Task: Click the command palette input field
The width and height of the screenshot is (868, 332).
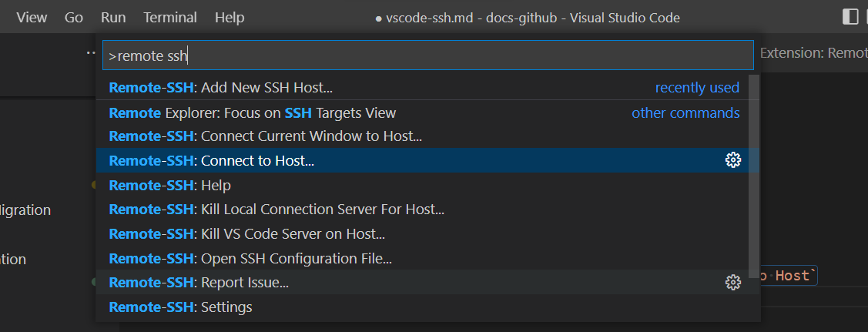Action: pos(428,55)
